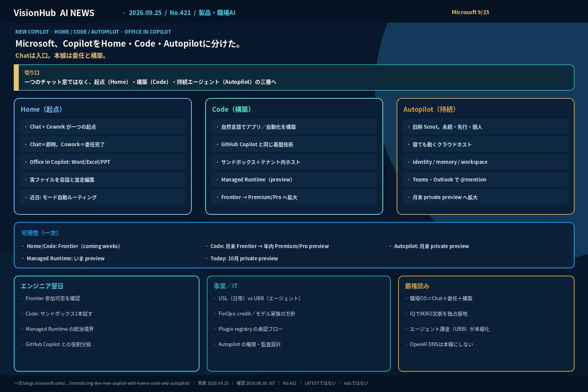Select row '近日: モード自動ルーティング'
The width and height of the screenshot is (588, 392).
[103, 197]
